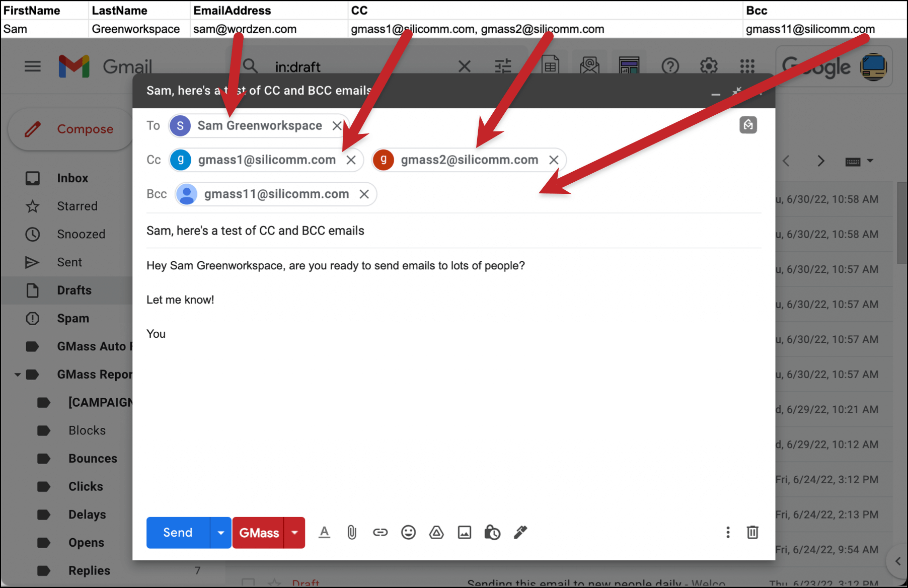Click the red GMass button

(259, 533)
